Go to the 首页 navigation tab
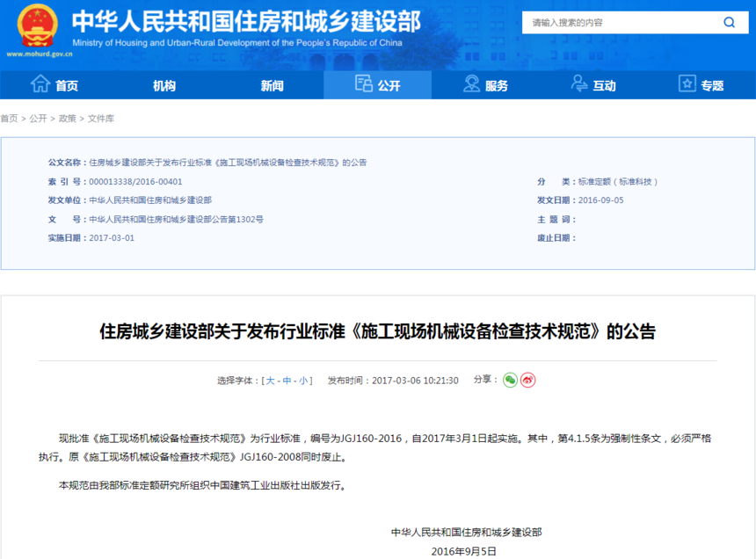 click(55, 85)
